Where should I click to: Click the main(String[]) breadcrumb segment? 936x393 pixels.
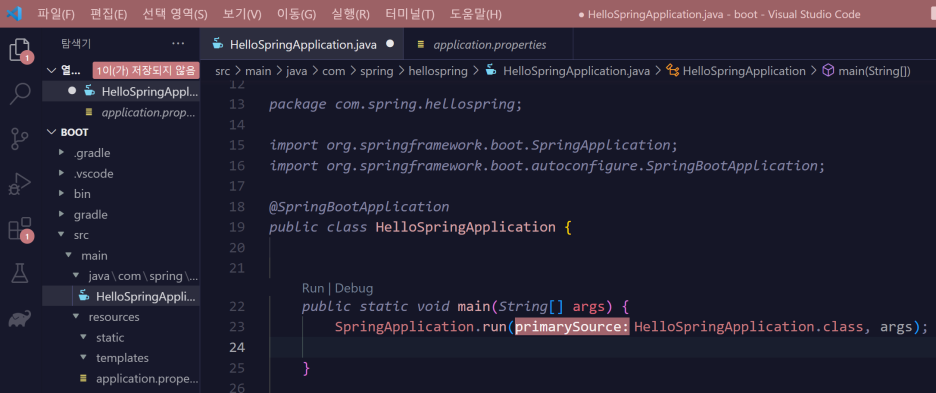click(874, 70)
